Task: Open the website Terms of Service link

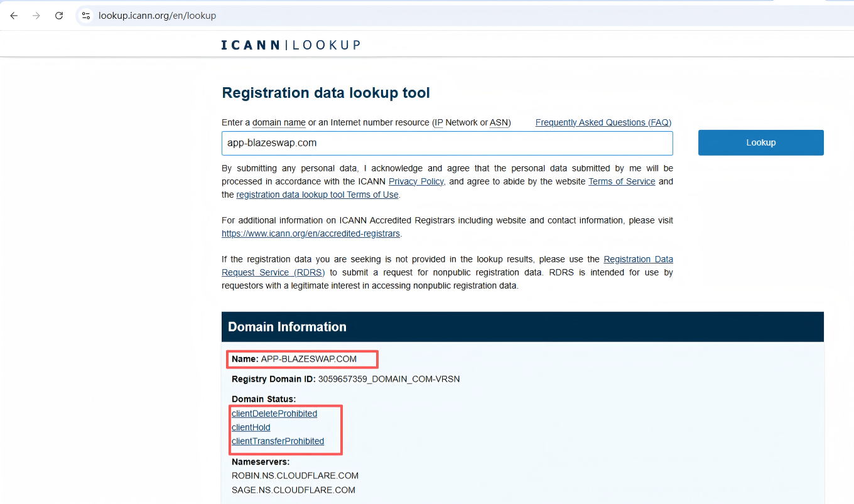Action: 621,181
